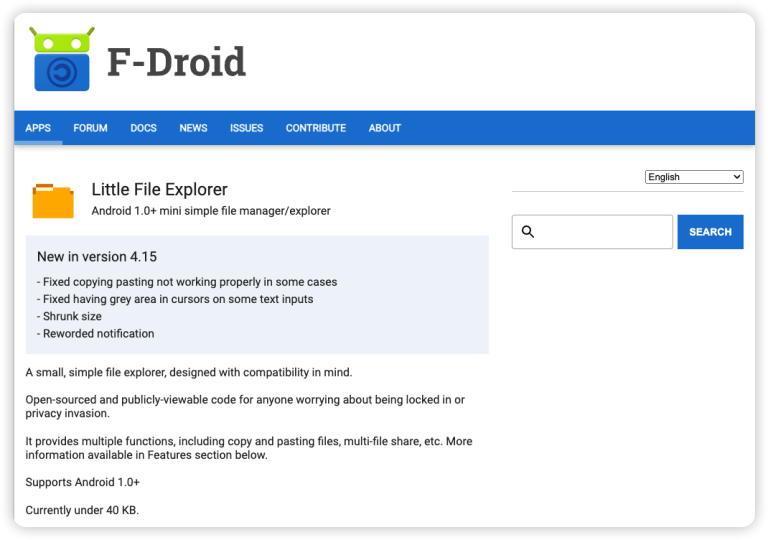Switch to the APPS tab
The height and width of the screenshot is (540, 768).
point(38,128)
